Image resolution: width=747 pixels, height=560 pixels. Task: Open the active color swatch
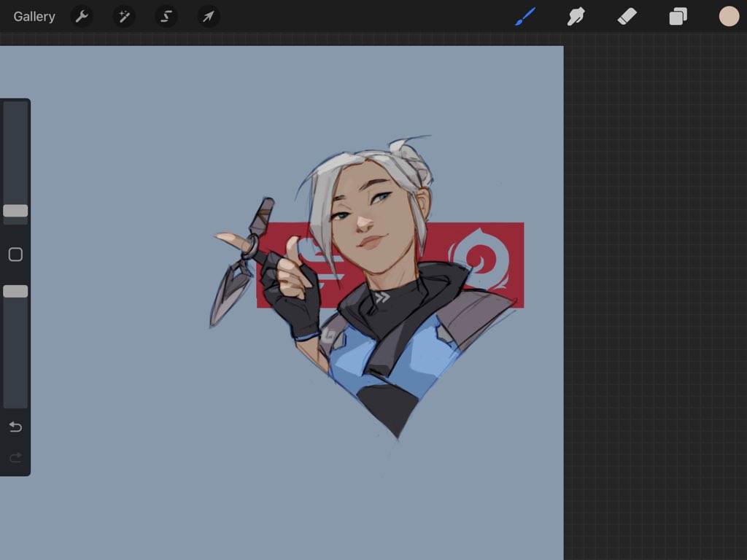(x=729, y=17)
